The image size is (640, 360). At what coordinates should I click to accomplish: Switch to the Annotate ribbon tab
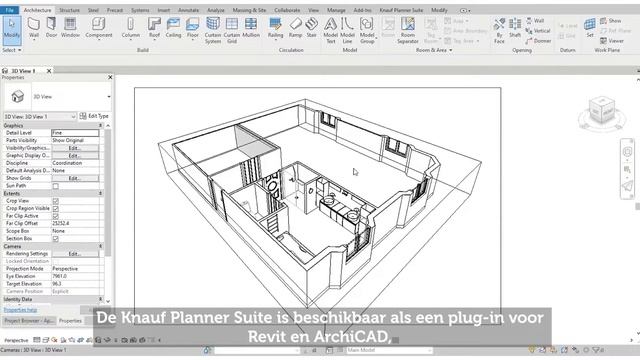189,10
